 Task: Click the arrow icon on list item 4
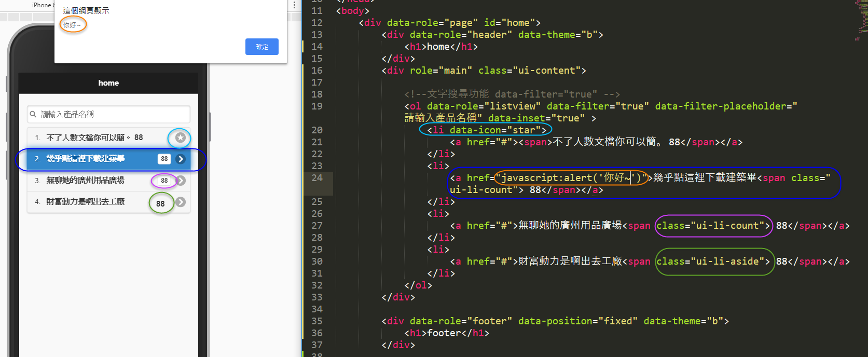tap(181, 202)
